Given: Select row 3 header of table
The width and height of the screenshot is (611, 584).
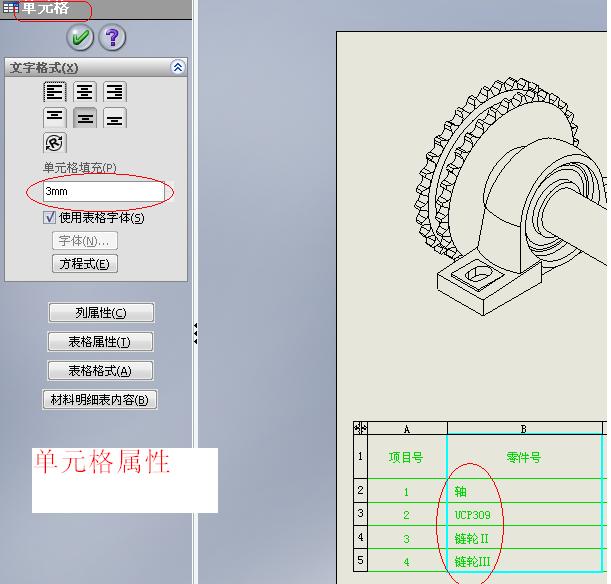Looking at the screenshot, I should click(360, 513).
